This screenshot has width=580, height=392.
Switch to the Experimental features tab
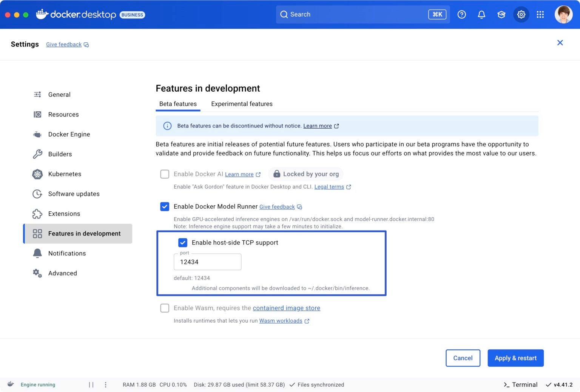click(242, 104)
